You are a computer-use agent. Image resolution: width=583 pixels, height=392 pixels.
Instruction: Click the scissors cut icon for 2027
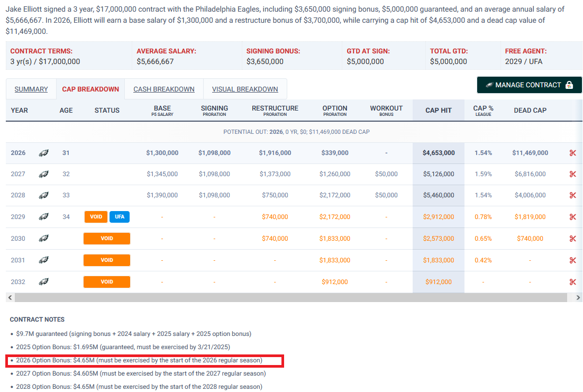coord(572,174)
